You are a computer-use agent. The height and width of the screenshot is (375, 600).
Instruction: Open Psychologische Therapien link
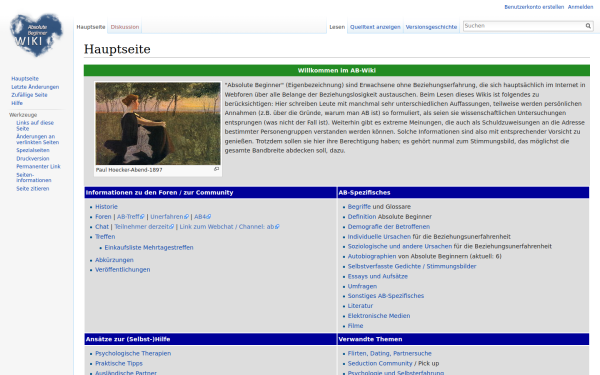click(133, 354)
